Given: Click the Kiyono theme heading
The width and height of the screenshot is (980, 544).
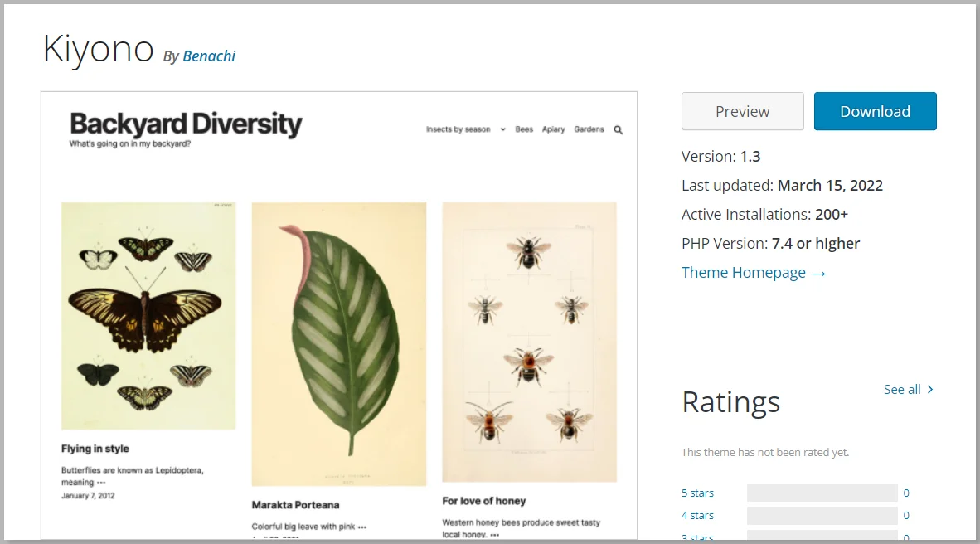Looking at the screenshot, I should (98, 50).
